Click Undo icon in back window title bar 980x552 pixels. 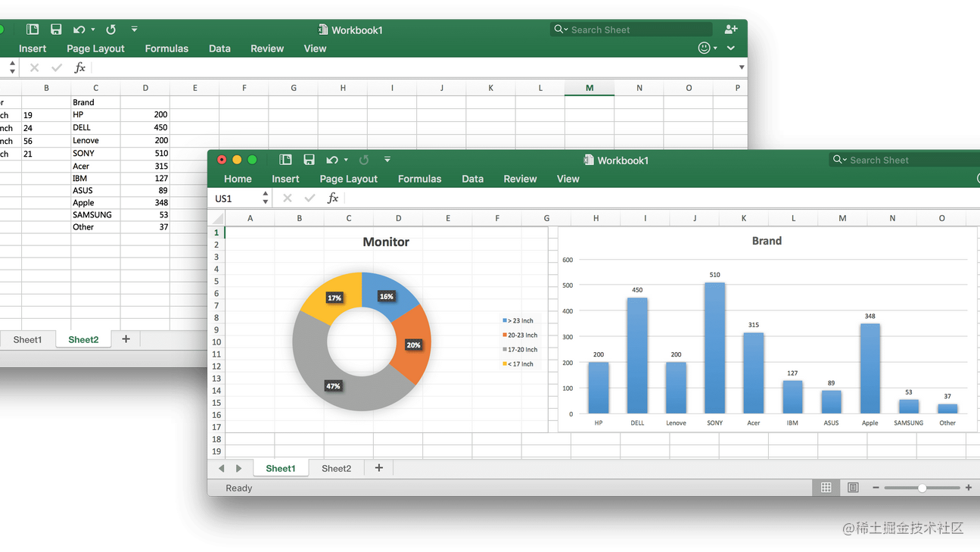pos(79,30)
